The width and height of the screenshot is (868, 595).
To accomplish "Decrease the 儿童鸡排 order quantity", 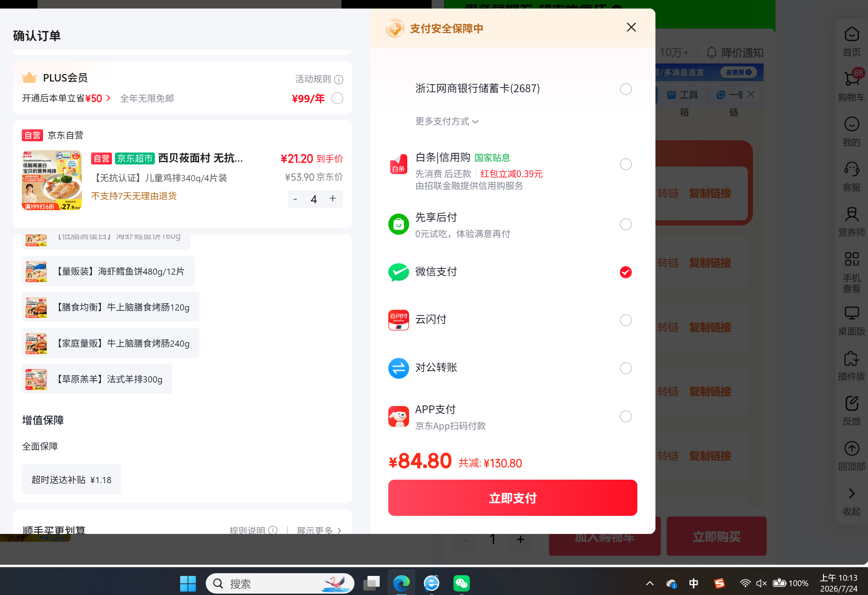I will click(295, 199).
